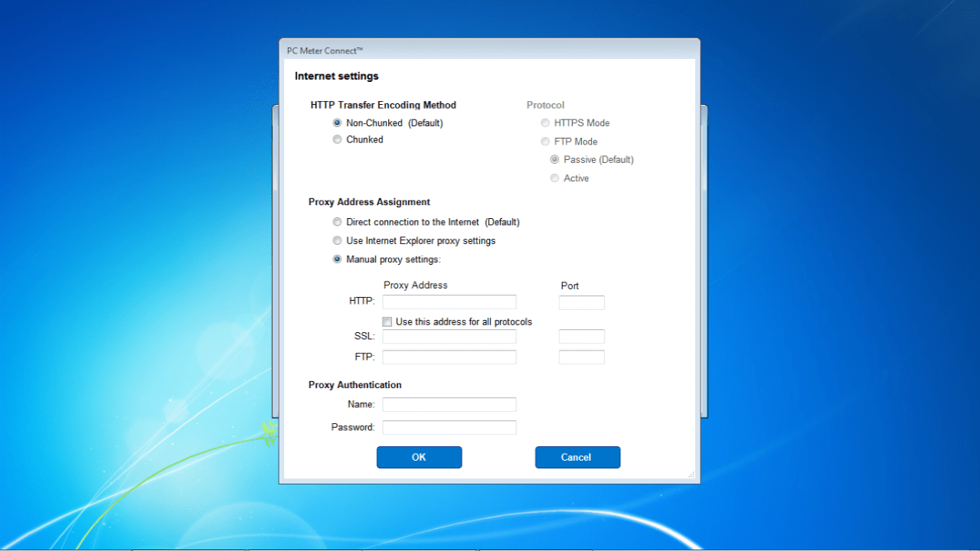Click the HTTP port field
The image size is (980, 551).
(582, 302)
